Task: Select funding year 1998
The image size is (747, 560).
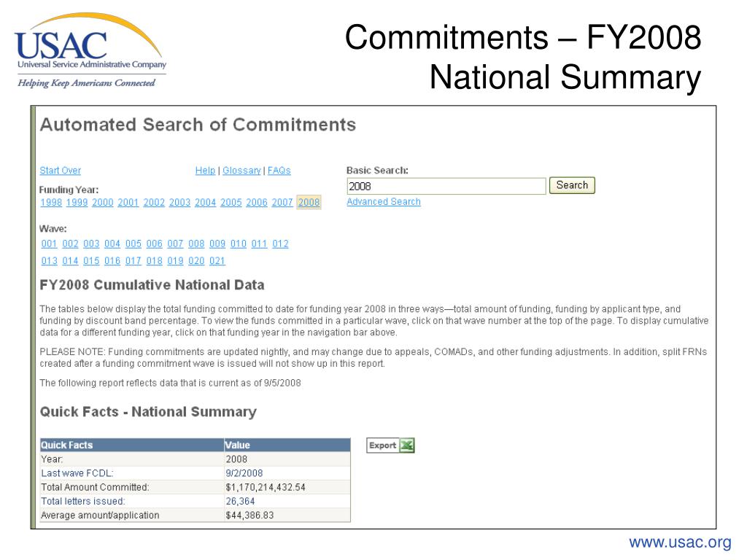Action: pos(51,203)
